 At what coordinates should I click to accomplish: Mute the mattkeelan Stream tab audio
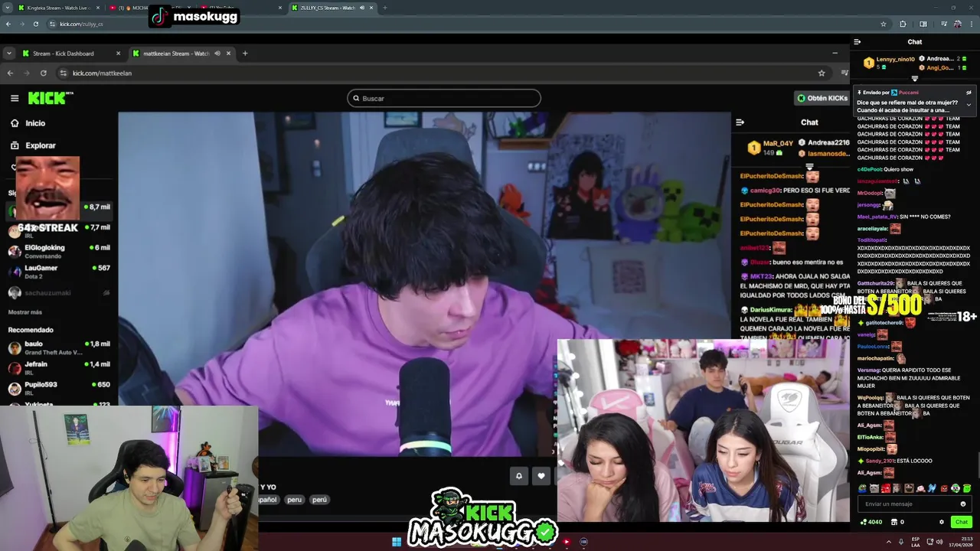[217, 54]
